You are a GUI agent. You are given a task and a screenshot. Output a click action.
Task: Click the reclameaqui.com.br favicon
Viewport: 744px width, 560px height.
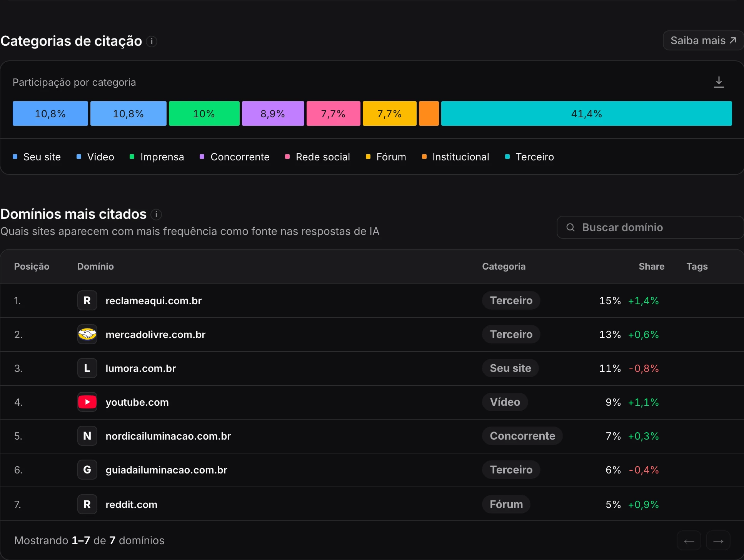[87, 300]
